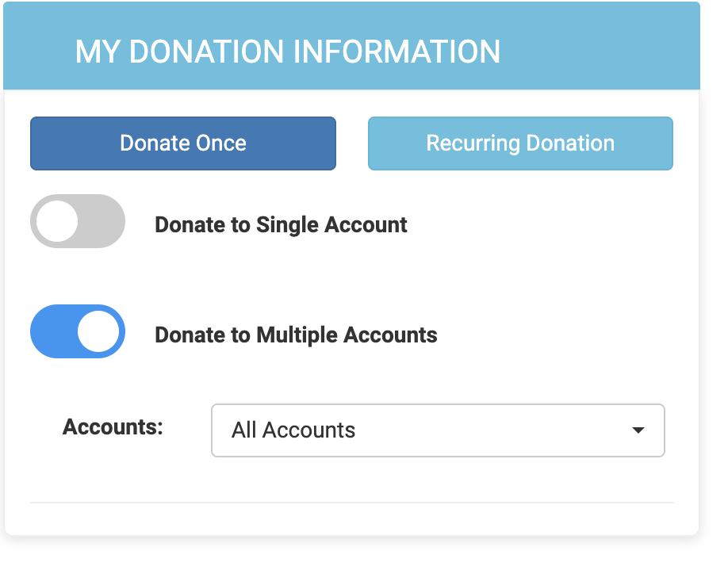Click the "Accounts:" field label
This screenshot has width=728, height=566.
[x=113, y=426]
